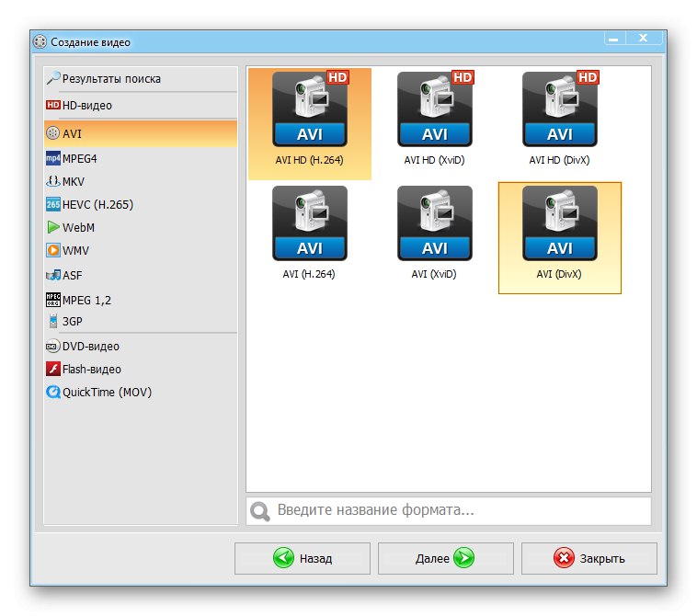Click into the format name search field

point(449,510)
